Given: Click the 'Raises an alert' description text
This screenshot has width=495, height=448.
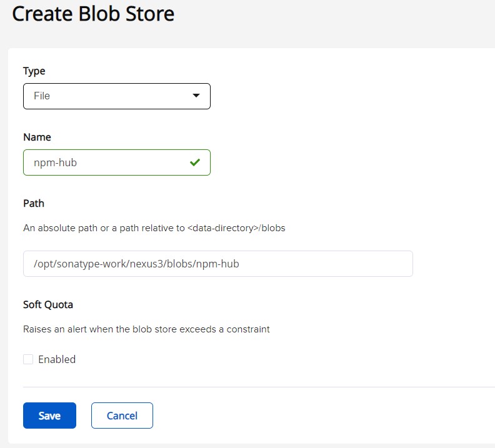Looking at the screenshot, I should coord(146,329).
